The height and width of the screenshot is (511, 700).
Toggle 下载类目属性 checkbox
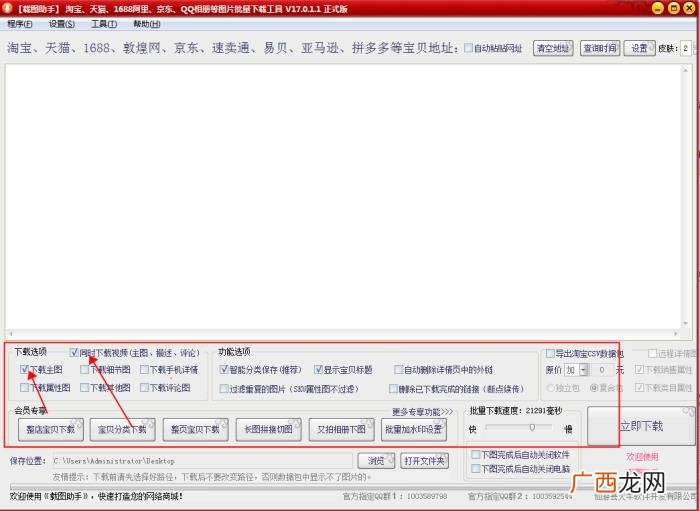click(639, 387)
